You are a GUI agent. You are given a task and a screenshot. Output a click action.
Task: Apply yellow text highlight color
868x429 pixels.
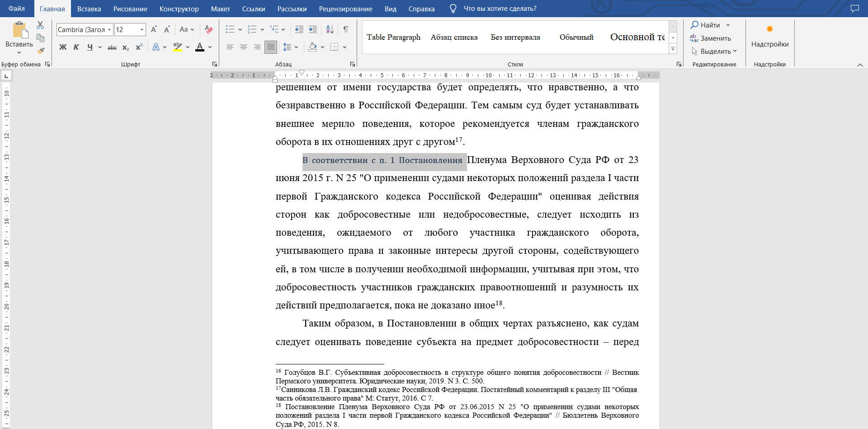click(x=178, y=47)
